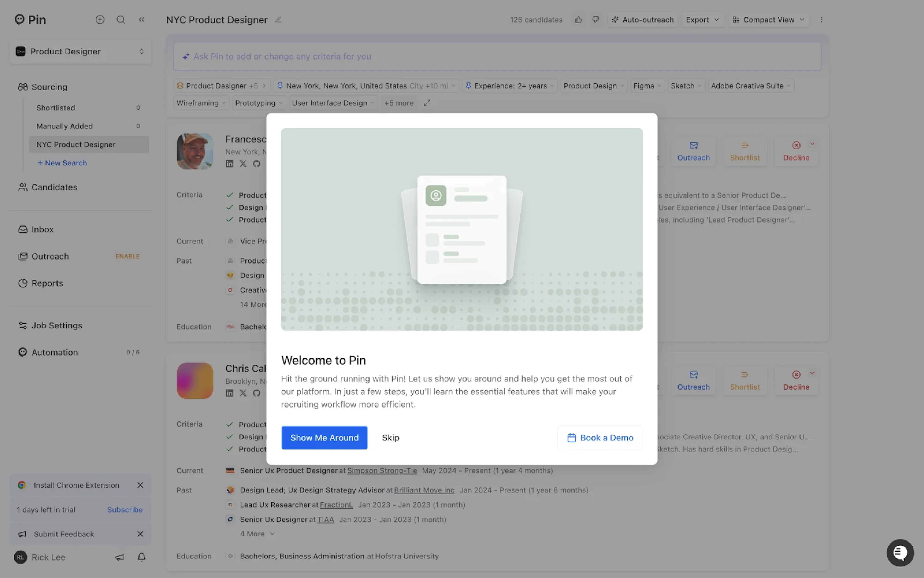Screen dimensions: 924x578
Task: Click the plus circle icon beside Pin logo
Action: [x=100, y=19]
